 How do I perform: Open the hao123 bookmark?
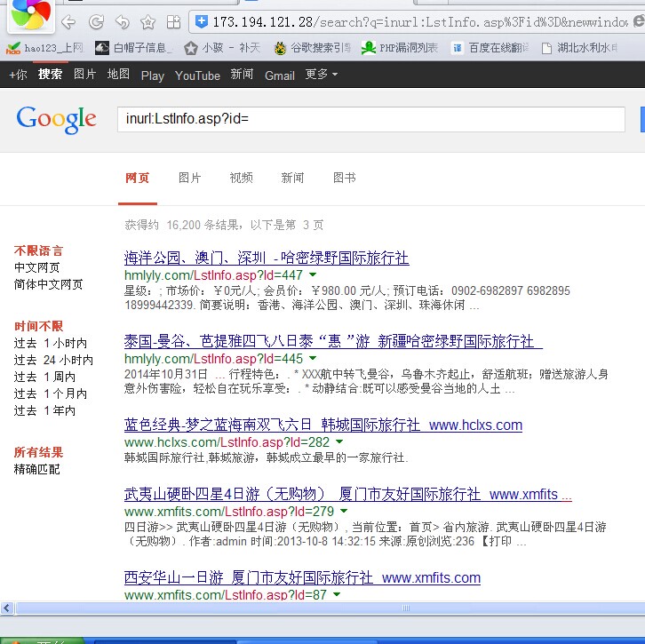[44, 48]
